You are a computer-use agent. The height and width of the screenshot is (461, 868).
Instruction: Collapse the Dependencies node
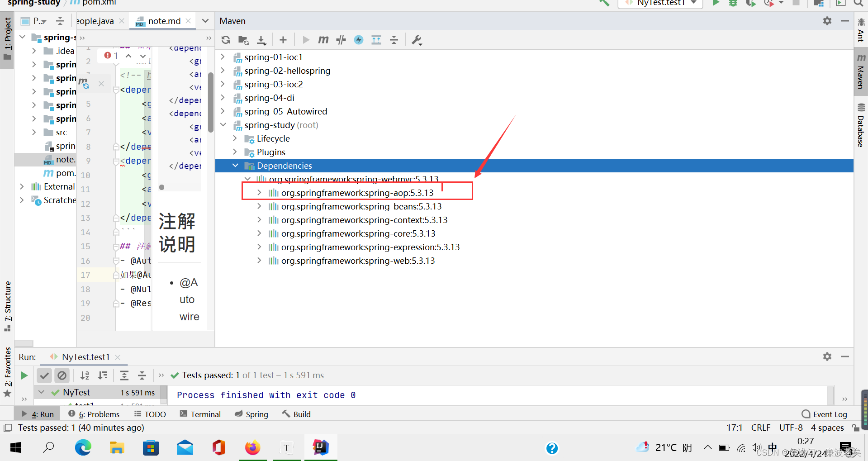235,166
